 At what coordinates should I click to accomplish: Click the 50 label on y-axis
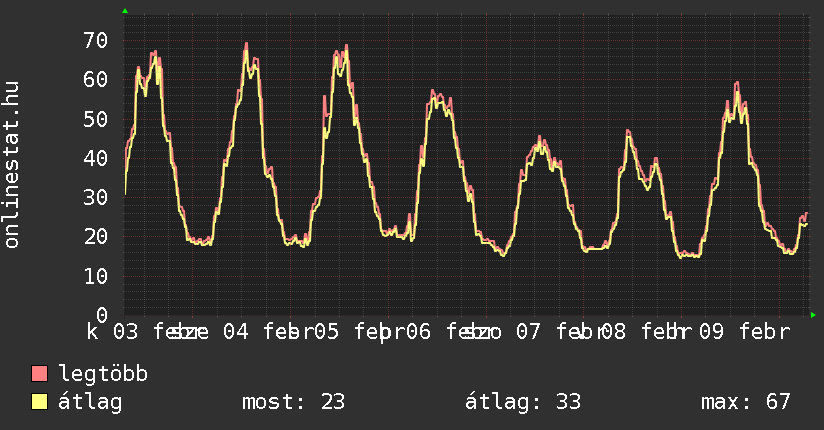tap(95, 119)
